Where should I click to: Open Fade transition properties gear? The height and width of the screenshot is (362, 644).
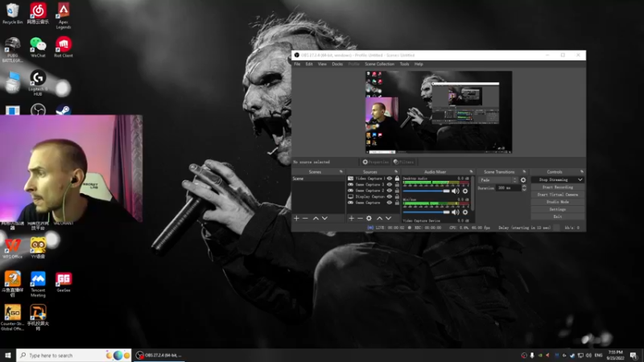click(523, 180)
